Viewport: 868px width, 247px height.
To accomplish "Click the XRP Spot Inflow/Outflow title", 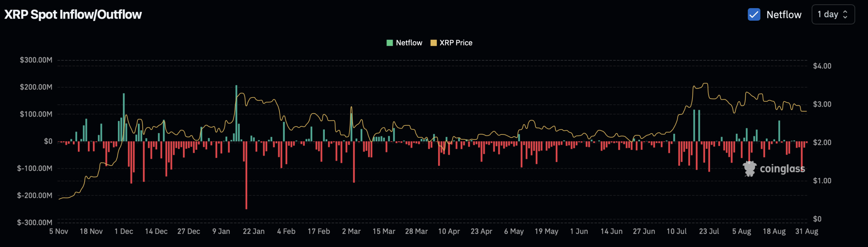I will click(x=73, y=15).
